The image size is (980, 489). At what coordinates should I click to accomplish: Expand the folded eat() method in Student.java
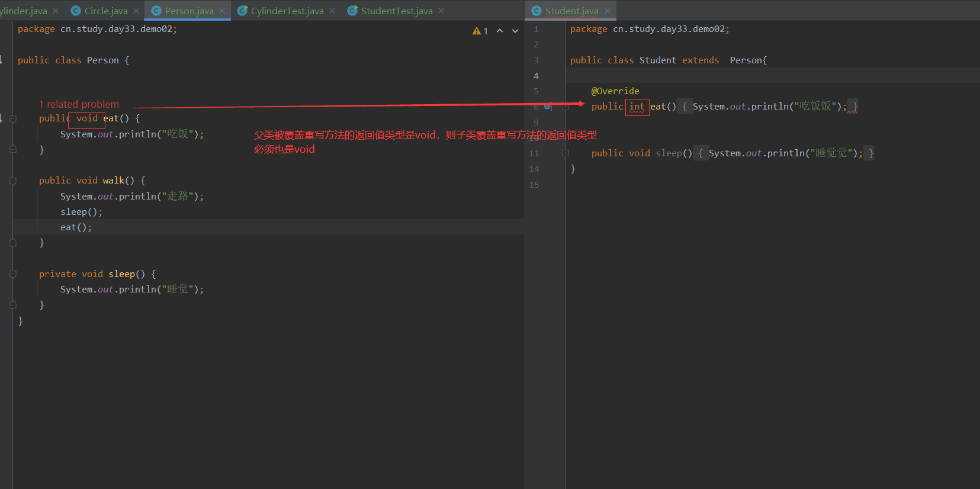(x=565, y=107)
